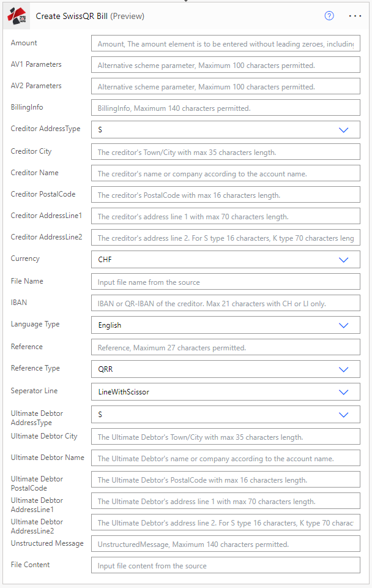This screenshot has width=372, height=588.
Task: Open the help question mark icon
Action: pos(329,16)
